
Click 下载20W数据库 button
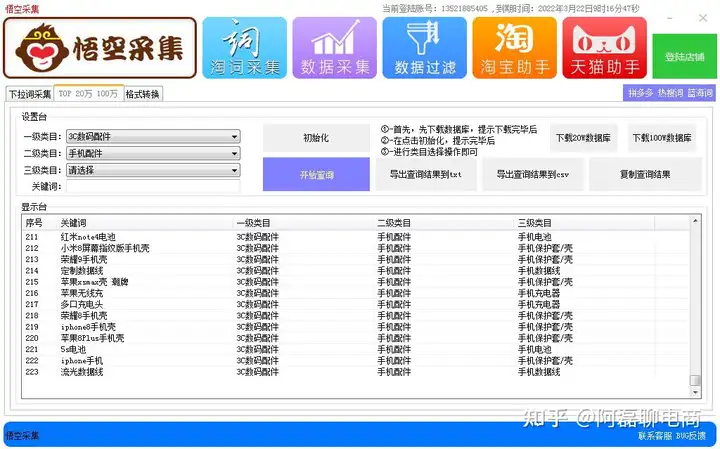(x=583, y=138)
